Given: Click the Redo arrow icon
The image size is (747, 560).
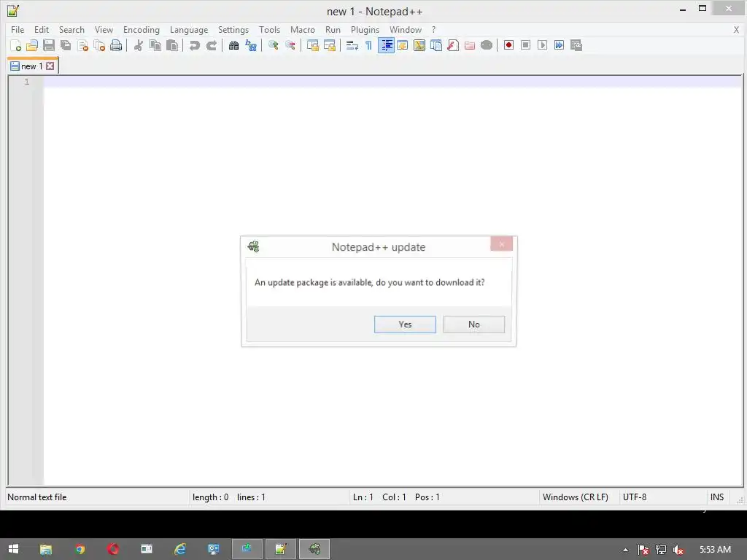Looking at the screenshot, I should 211,45.
